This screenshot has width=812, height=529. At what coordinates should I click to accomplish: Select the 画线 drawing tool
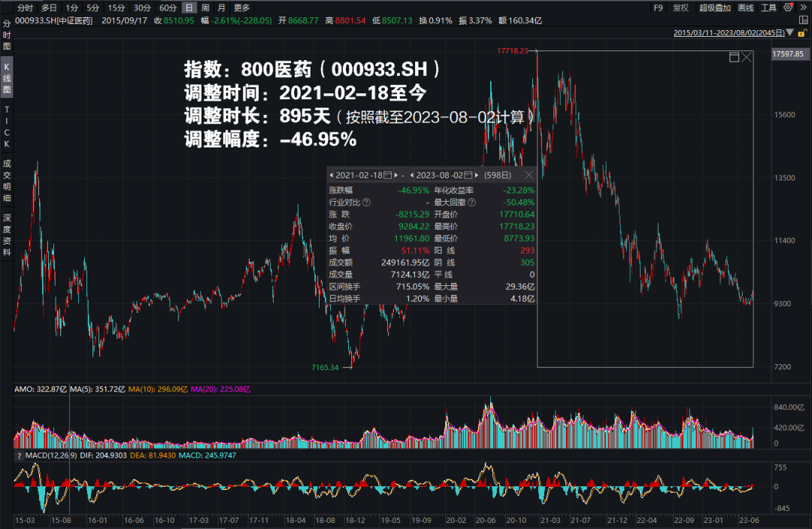click(x=747, y=7)
